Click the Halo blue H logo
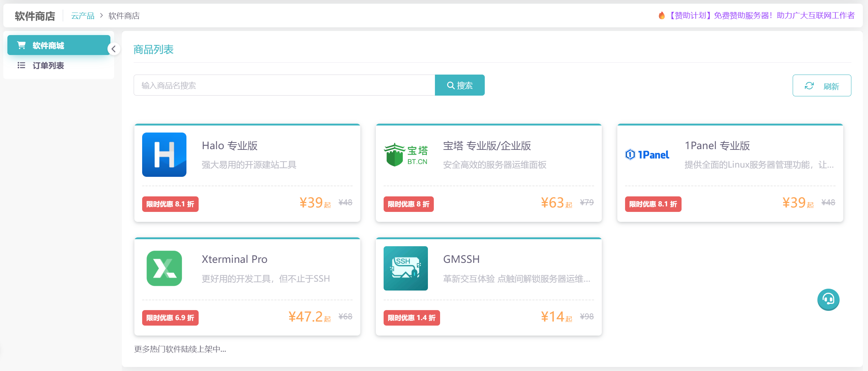This screenshot has height=371, width=868. point(164,155)
